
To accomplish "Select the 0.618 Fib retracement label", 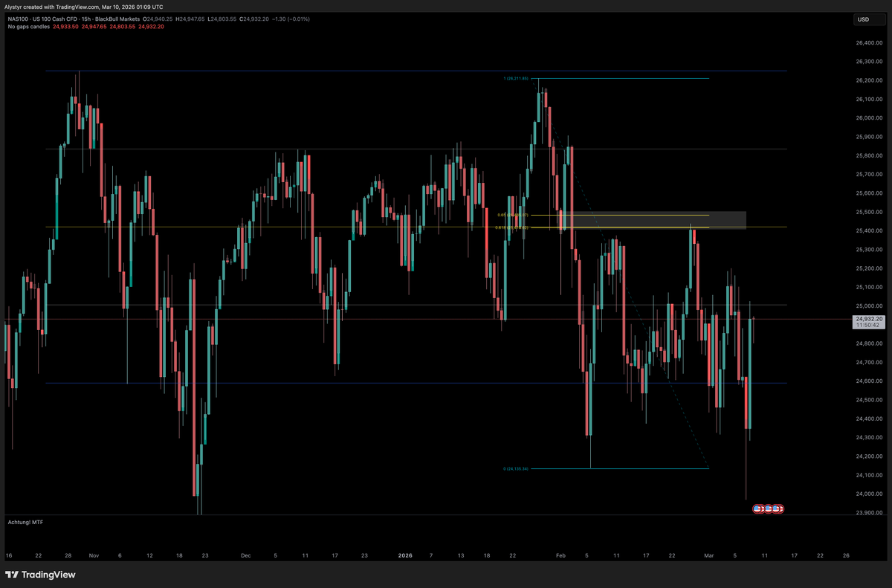I will (x=512, y=227).
